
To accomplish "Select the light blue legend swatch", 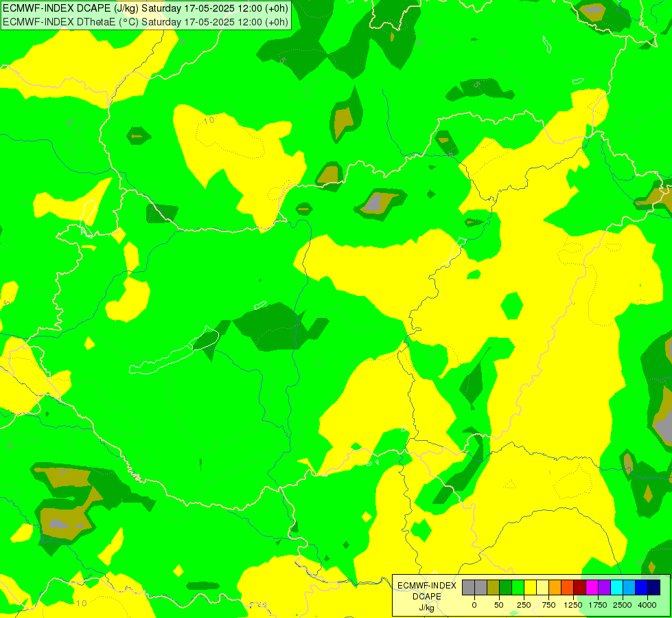I will tap(629, 587).
